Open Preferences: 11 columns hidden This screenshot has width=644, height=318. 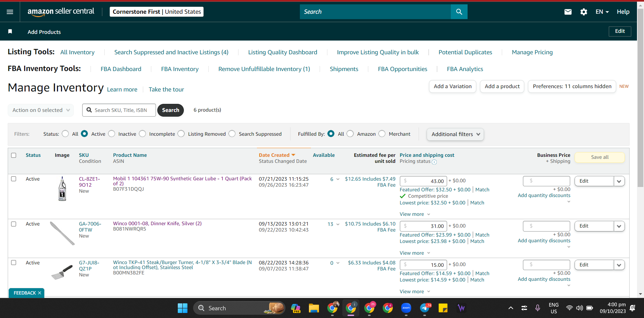tap(572, 86)
